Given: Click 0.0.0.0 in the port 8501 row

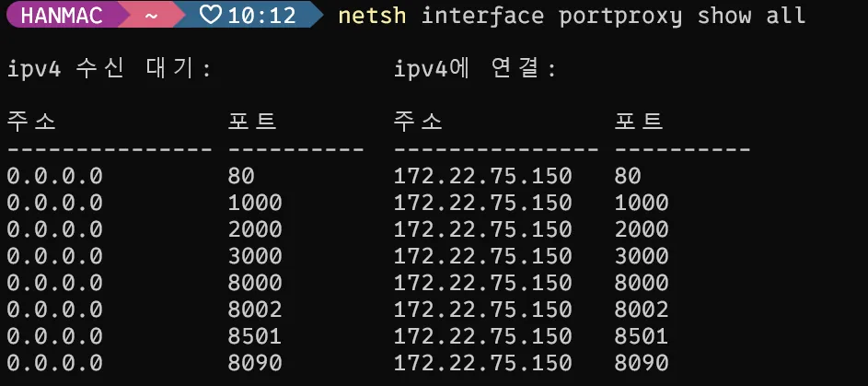Looking at the screenshot, I should pos(55,336).
